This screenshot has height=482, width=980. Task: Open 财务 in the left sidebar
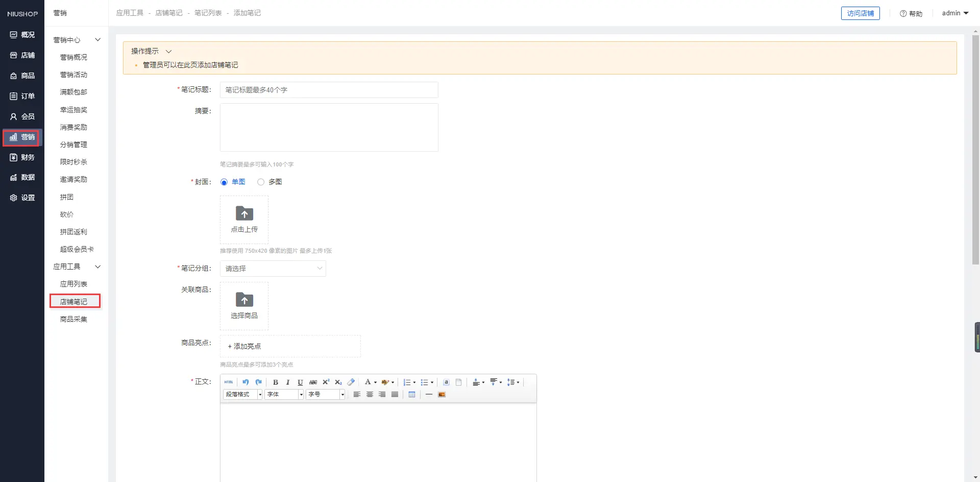point(22,157)
